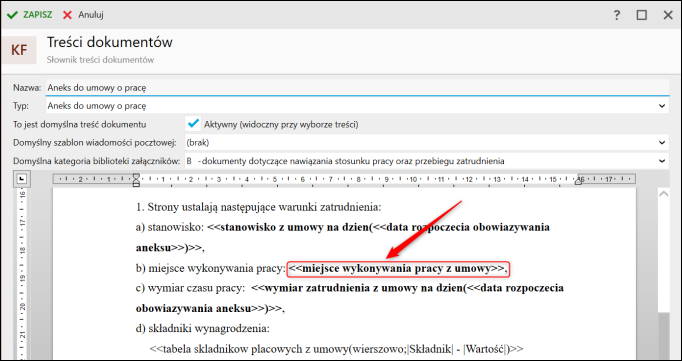Click the left indent marker on the ruler
This screenshot has width=682, height=361.
[136, 179]
